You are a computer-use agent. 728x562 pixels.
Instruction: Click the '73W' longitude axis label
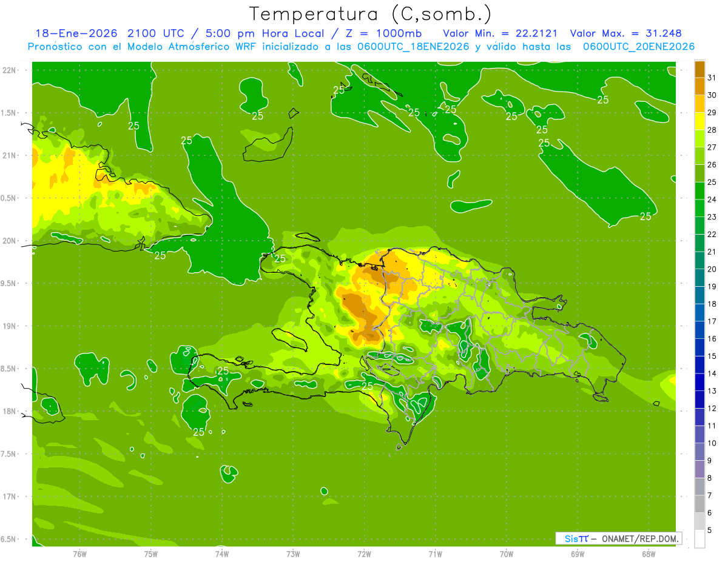tap(293, 554)
